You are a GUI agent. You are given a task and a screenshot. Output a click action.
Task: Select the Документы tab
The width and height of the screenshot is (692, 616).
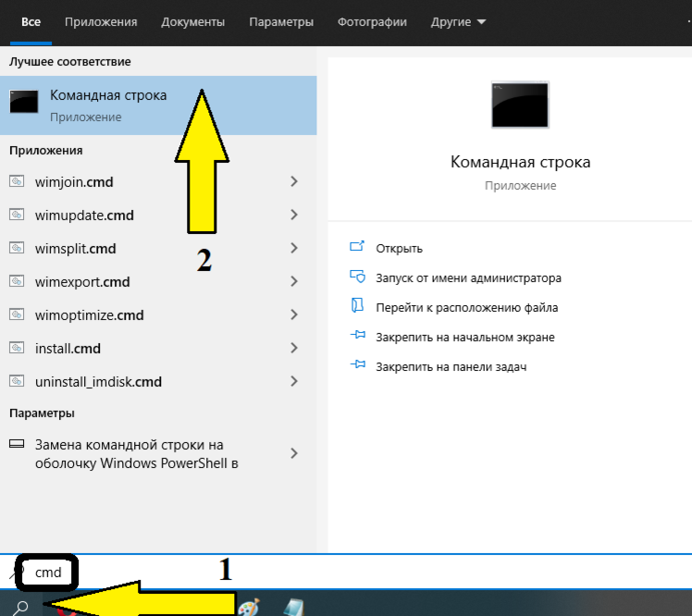click(192, 22)
